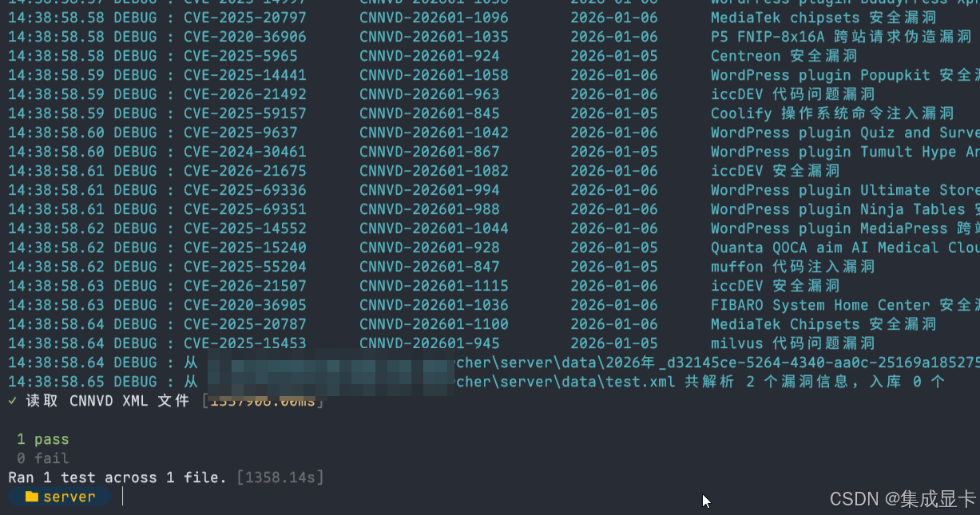Click muffon 代码注入漏洞 description

[x=792, y=267]
